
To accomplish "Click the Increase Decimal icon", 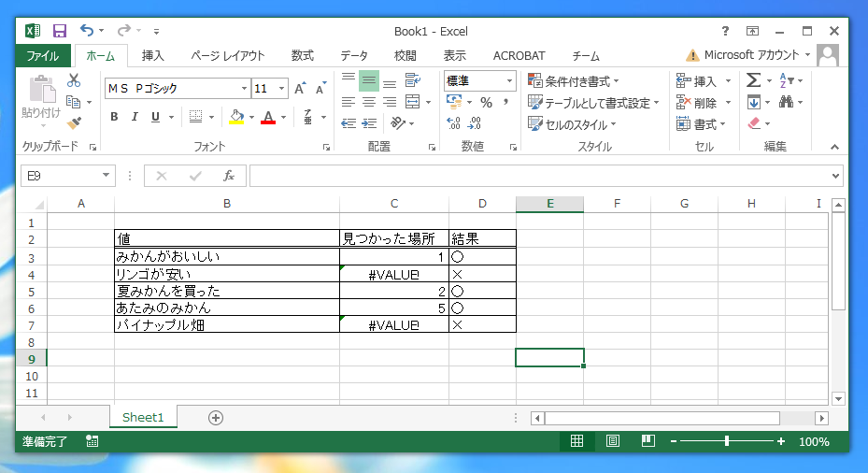I will [x=453, y=123].
